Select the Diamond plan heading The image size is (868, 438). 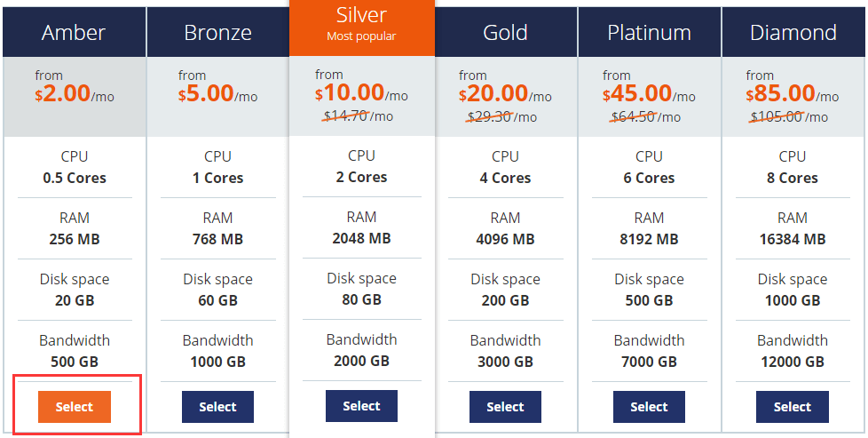[793, 33]
